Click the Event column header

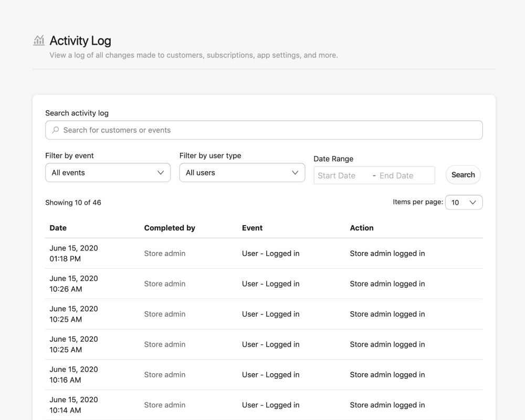252,228
